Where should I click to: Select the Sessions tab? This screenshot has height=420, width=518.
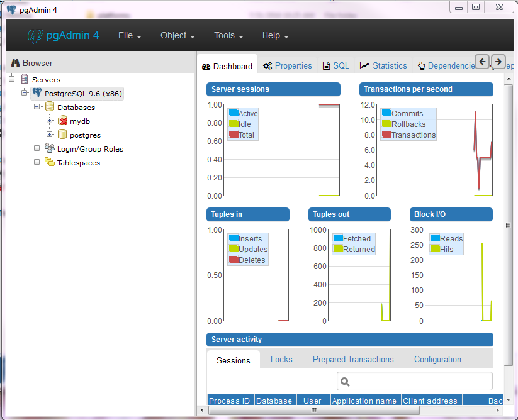[234, 360]
